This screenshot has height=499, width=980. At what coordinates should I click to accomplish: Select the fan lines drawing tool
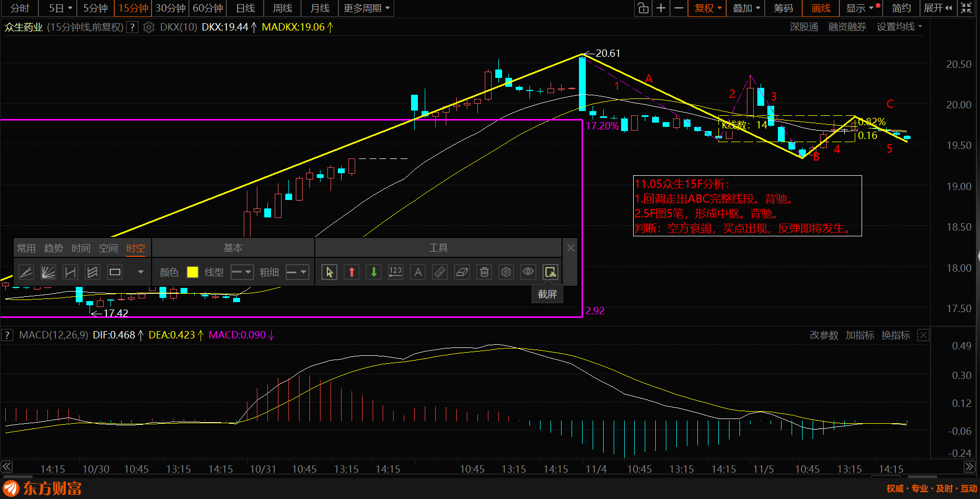pyautogui.click(x=48, y=272)
